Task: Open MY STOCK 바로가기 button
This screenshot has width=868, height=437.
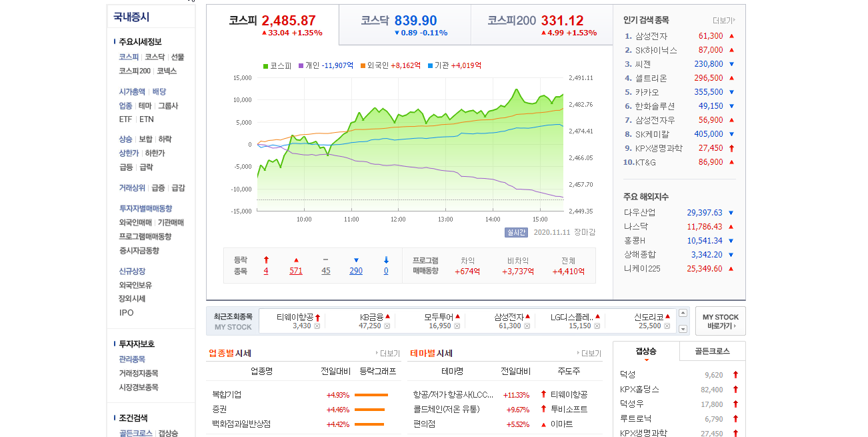Action: (x=720, y=321)
